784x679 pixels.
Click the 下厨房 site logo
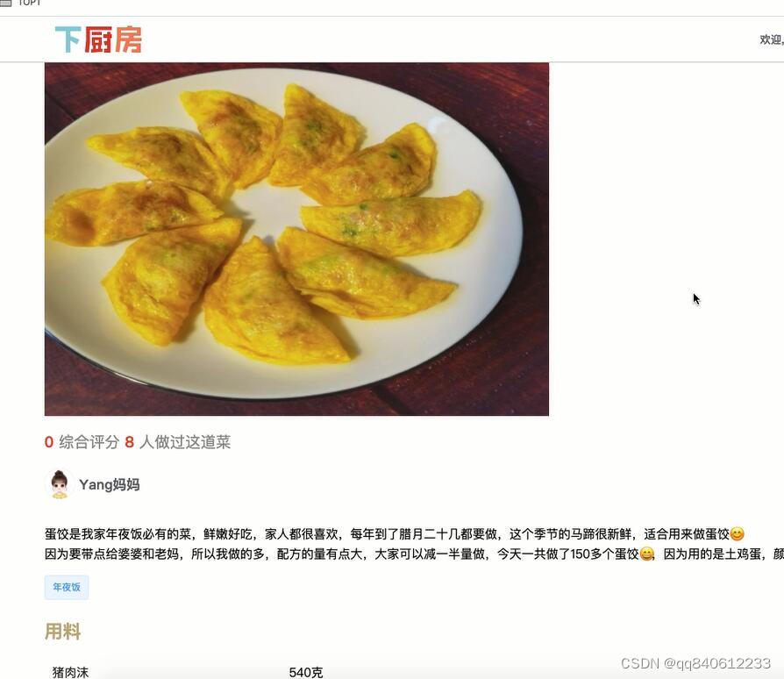pyautogui.click(x=98, y=39)
